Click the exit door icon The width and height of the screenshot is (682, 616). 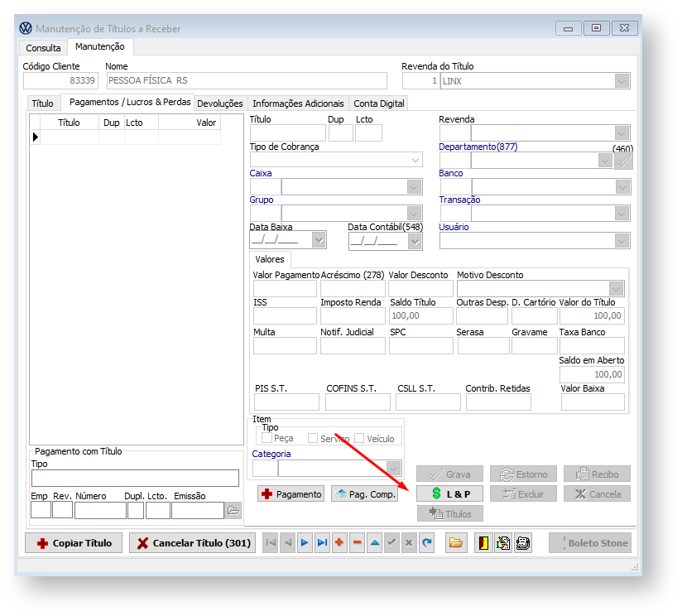tap(483, 543)
